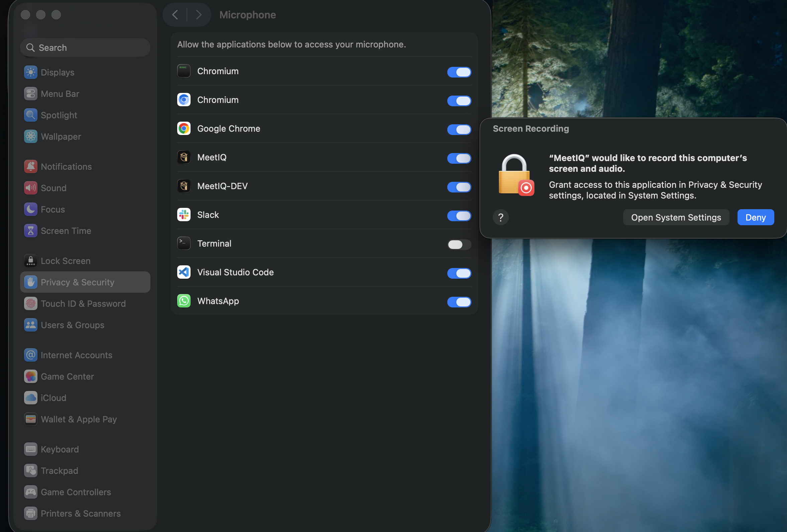
Task: Click the Google Chrome app icon
Action: pos(184,128)
